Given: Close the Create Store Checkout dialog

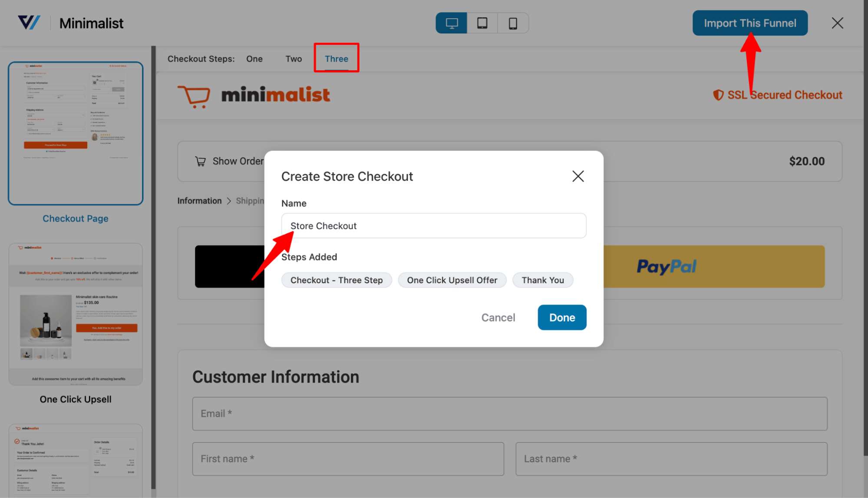Looking at the screenshot, I should tap(577, 176).
